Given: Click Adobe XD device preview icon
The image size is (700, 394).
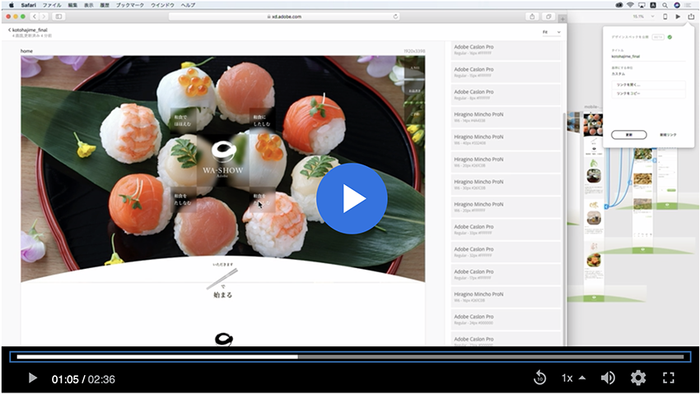Looking at the screenshot, I should point(665,17).
